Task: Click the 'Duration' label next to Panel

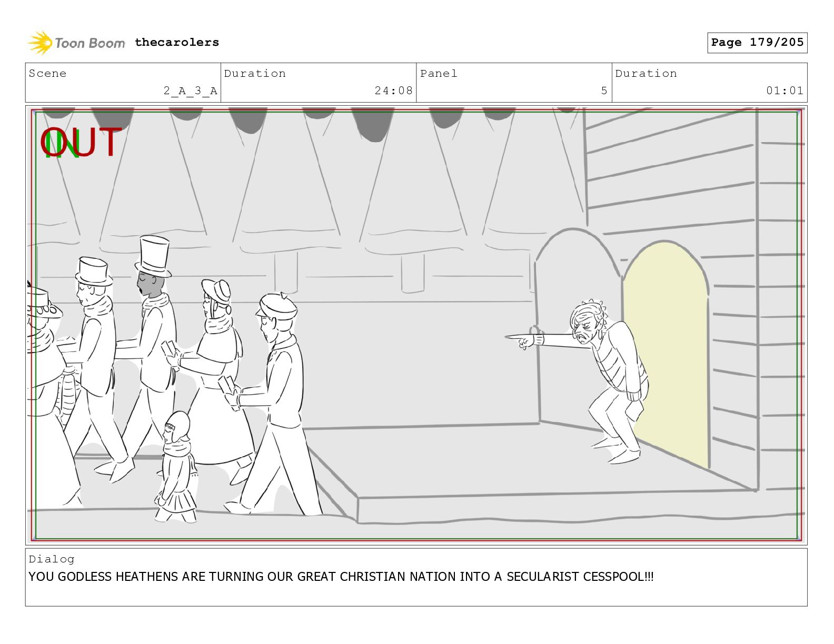Action: (646, 73)
